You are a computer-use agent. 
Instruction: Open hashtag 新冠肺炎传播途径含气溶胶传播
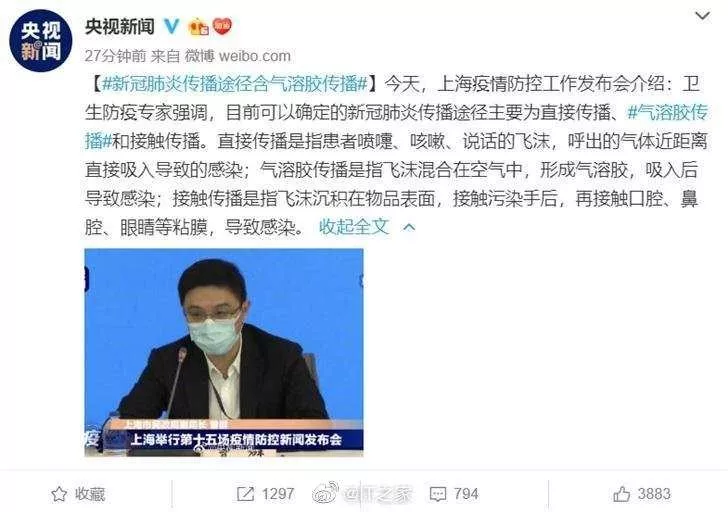pyautogui.click(x=235, y=84)
